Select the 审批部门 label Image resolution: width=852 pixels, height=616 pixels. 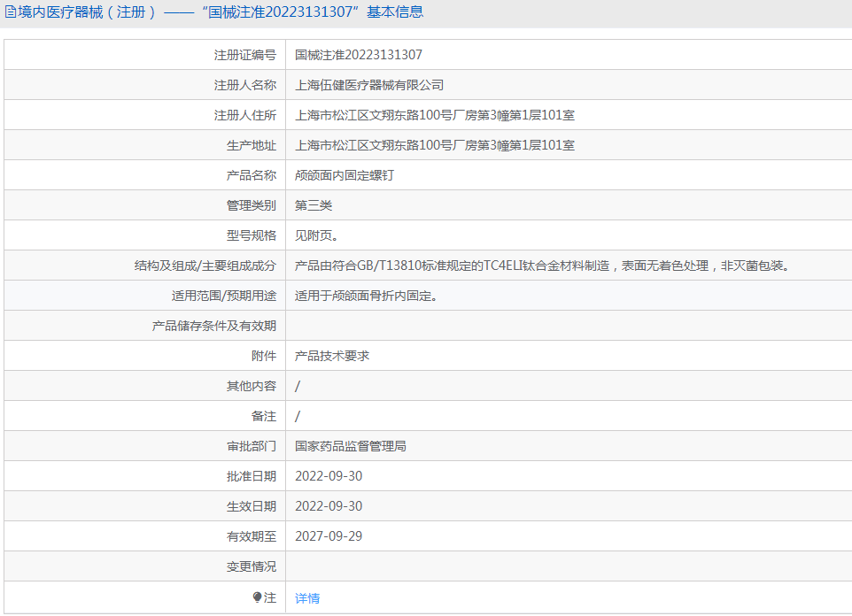coord(251,447)
